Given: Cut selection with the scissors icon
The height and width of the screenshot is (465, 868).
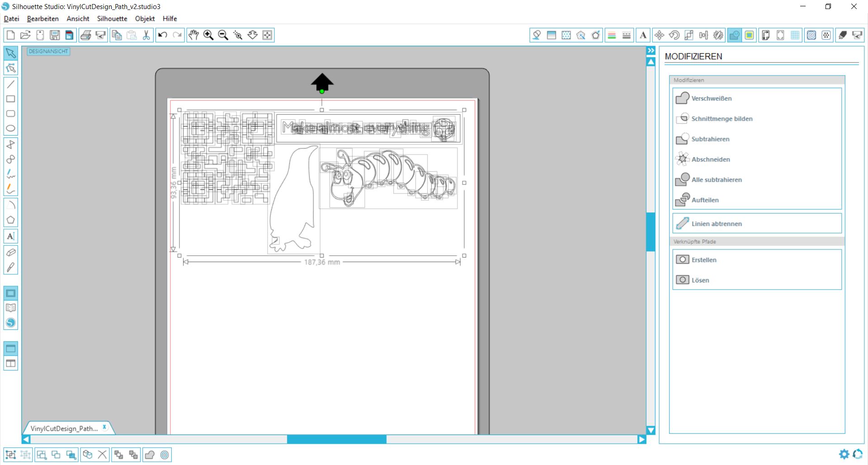Looking at the screenshot, I should click(x=146, y=35).
